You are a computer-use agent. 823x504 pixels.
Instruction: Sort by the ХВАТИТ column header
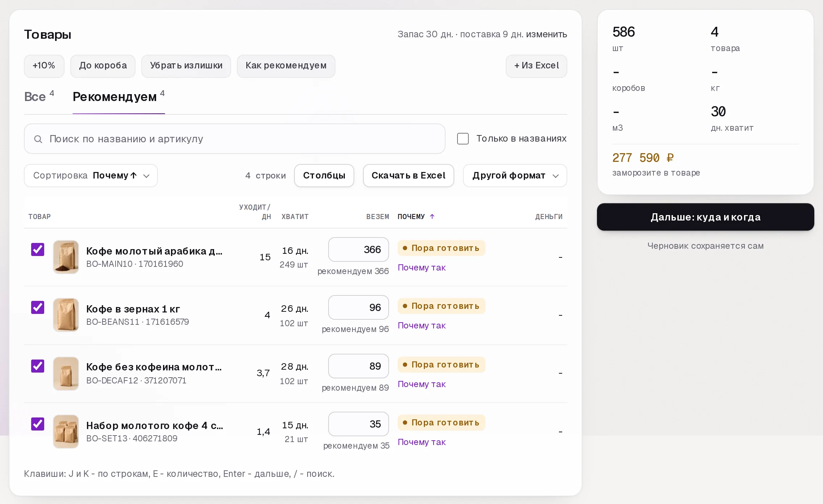pyautogui.click(x=295, y=217)
